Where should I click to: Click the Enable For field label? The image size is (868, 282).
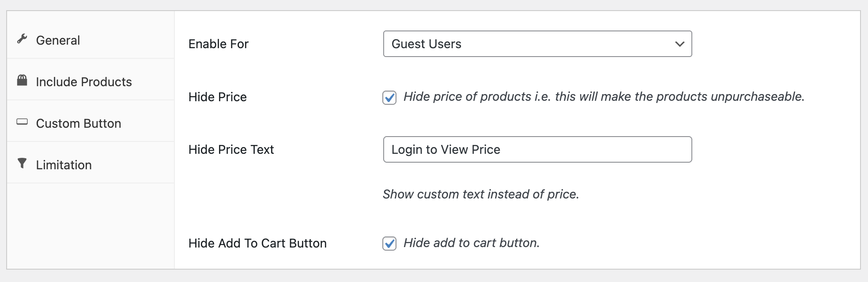point(218,44)
